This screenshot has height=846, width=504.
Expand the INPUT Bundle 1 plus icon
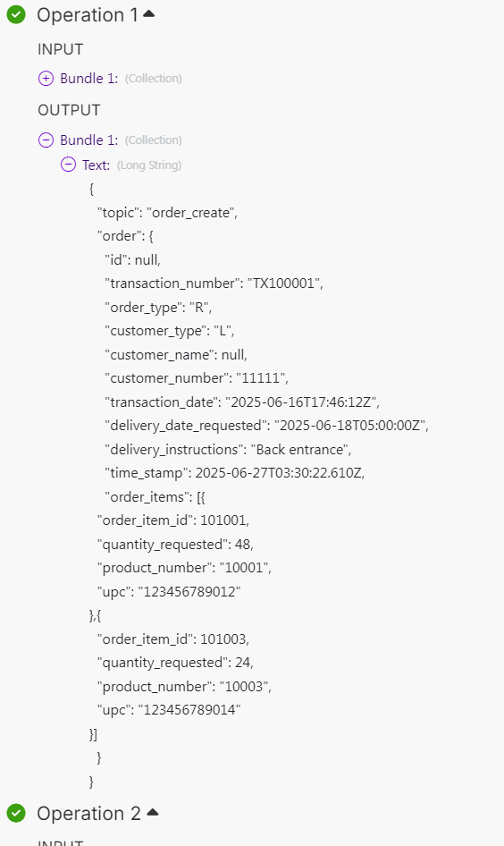coord(46,78)
